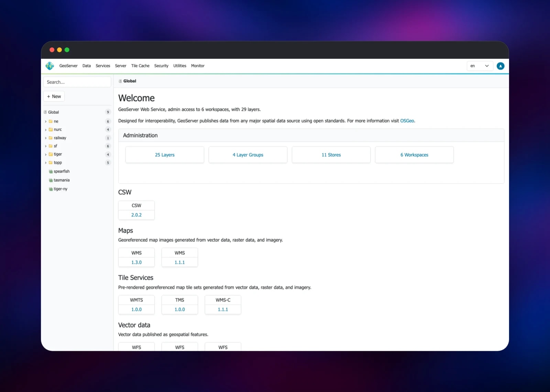Click the tiger-ny layer group icon
Image resolution: width=550 pixels, height=392 pixels.
[51, 189]
